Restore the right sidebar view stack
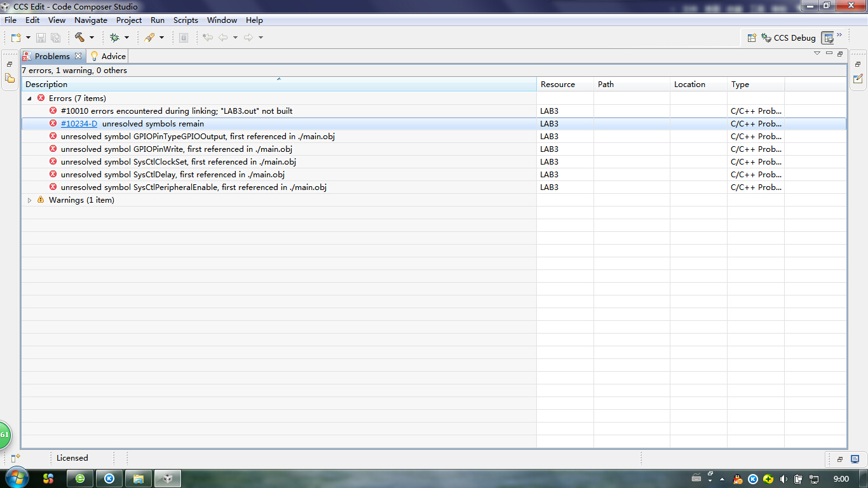The image size is (868, 488). coord(858,64)
